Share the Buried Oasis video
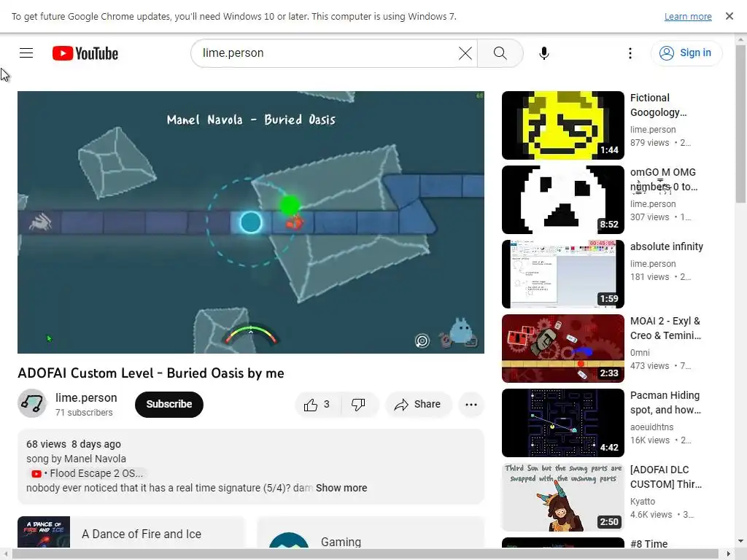 pos(418,404)
